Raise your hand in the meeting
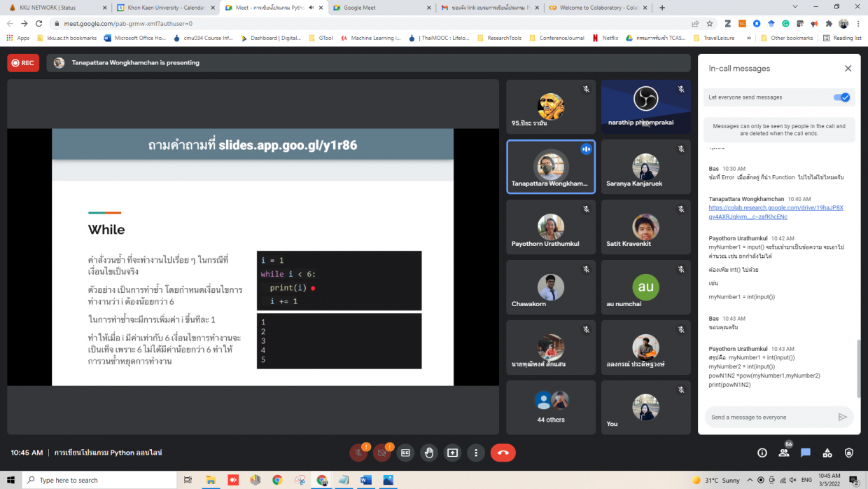Image resolution: width=868 pixels, height=489 pixels. (429, 453)
